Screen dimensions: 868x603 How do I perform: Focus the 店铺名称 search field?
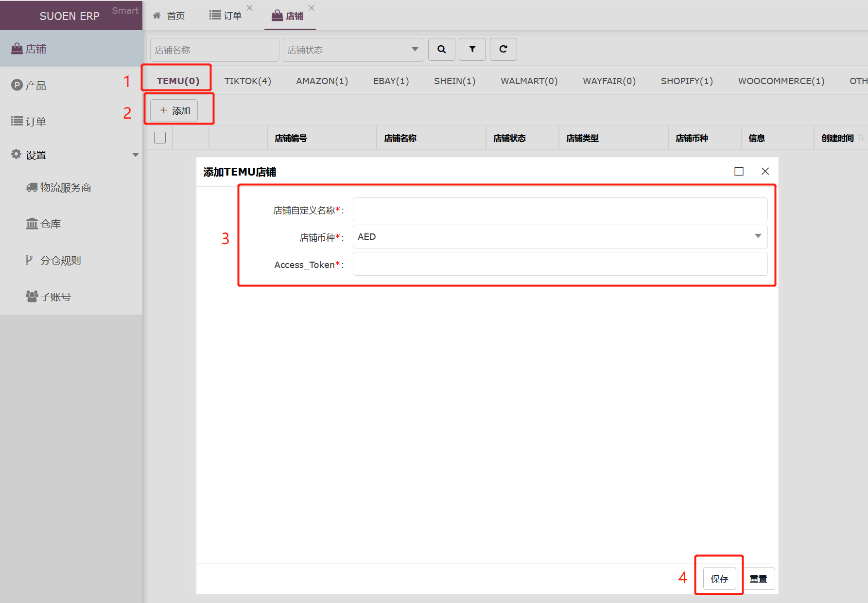214,50
